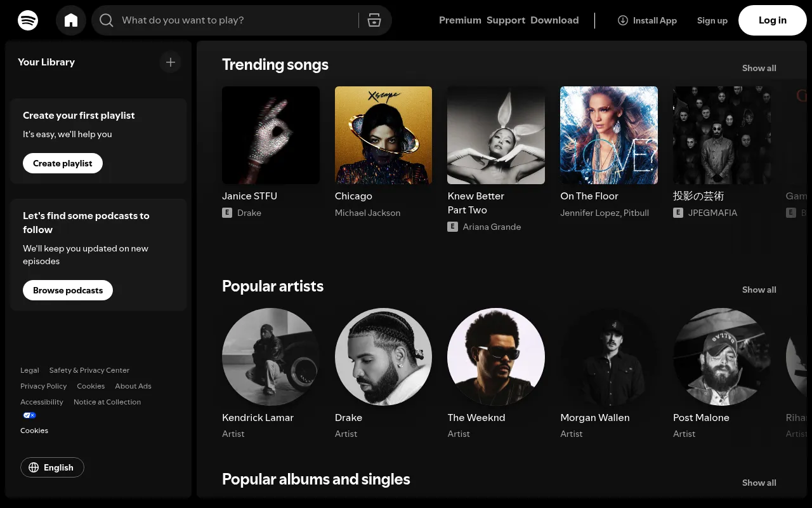The height and width of the screenshot is (508, 812).
Task: Open Notice at Collection link
Action: [x=107, y=402]
